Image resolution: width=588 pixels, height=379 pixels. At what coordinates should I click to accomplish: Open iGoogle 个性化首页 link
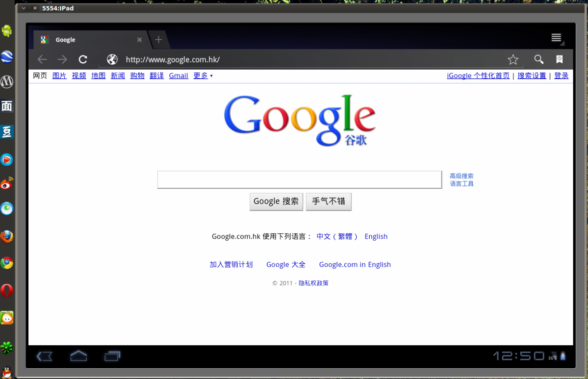(x=478, y=76)
